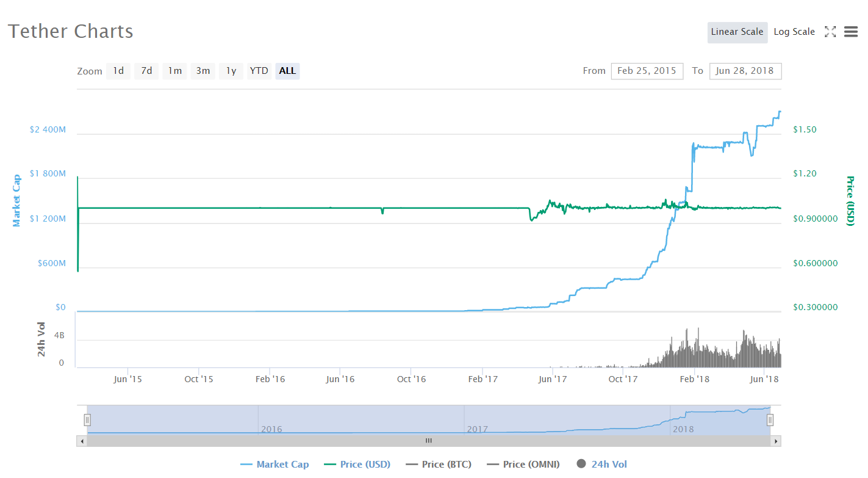This screenshot has height=478, width=868.
Task: Click the 2017 label in navigator
Action: pos(477,429)
